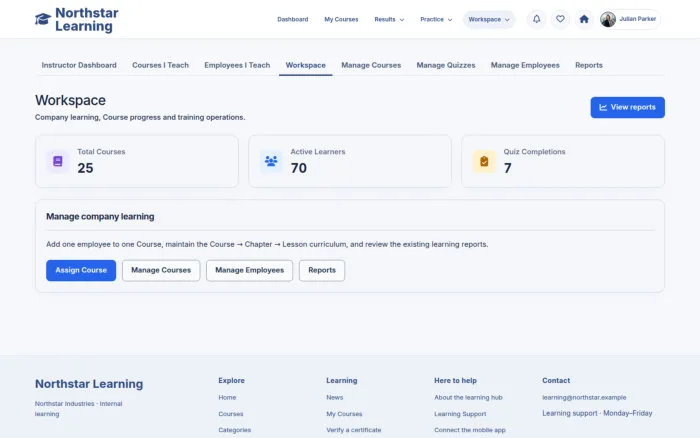Expand the Workspace dropdown in top navigation

click(489, 20)
